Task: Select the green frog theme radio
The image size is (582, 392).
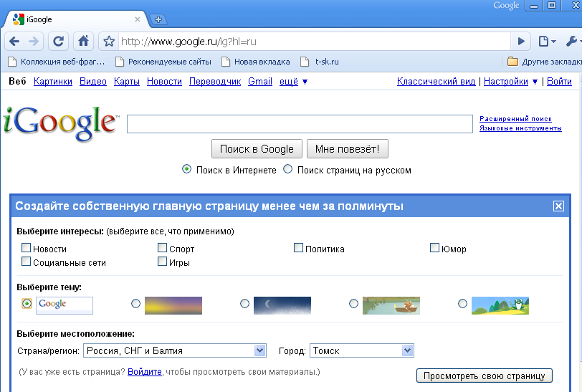Action: tap(462, 304)
